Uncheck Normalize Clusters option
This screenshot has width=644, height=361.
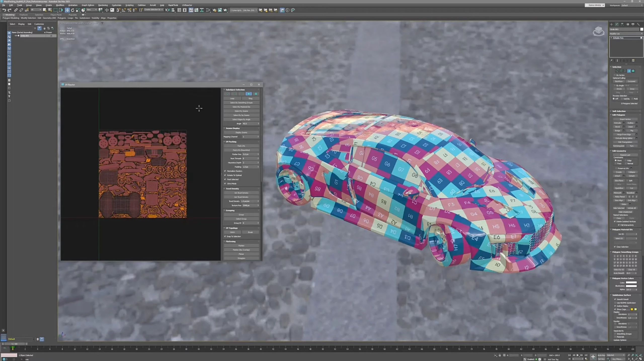(225, 171)
